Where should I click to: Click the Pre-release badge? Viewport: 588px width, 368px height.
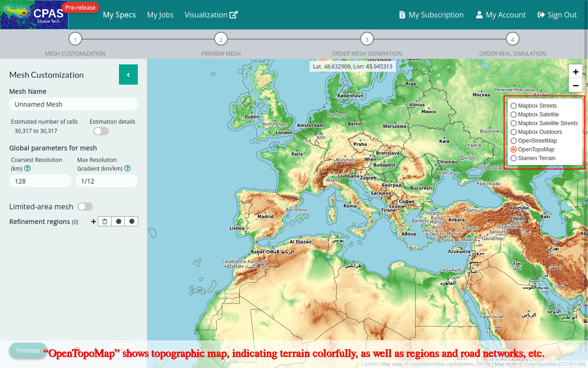click(x=80, y=7)
